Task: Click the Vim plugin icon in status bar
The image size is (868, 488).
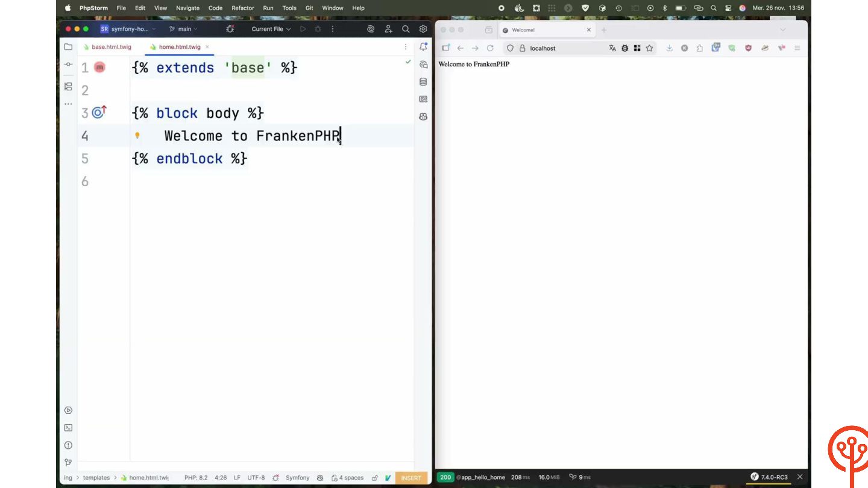Action: (x=388, y=478)
